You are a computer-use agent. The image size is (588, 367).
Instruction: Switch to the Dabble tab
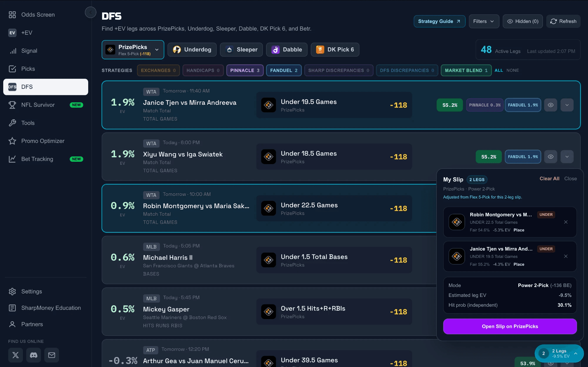click(287, 50)
